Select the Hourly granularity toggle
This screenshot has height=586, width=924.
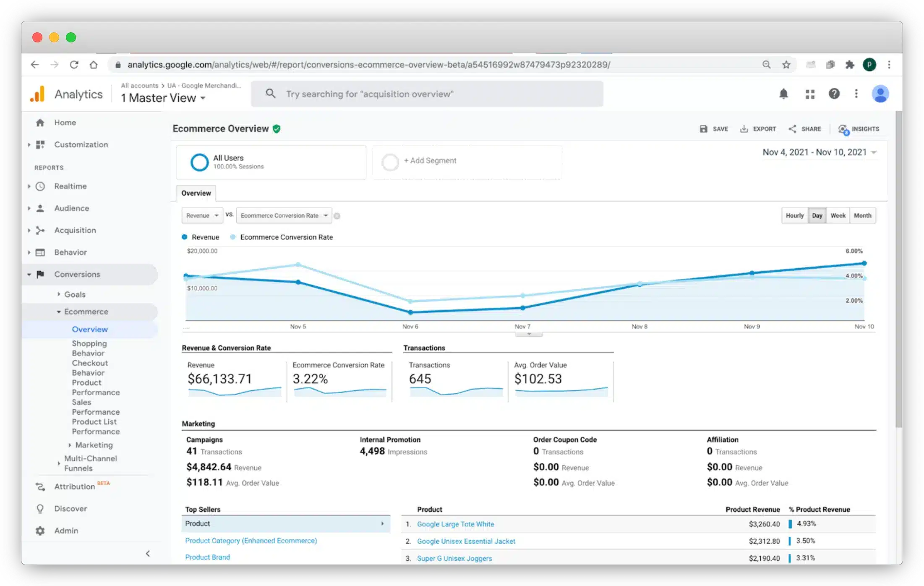(794, 215)
